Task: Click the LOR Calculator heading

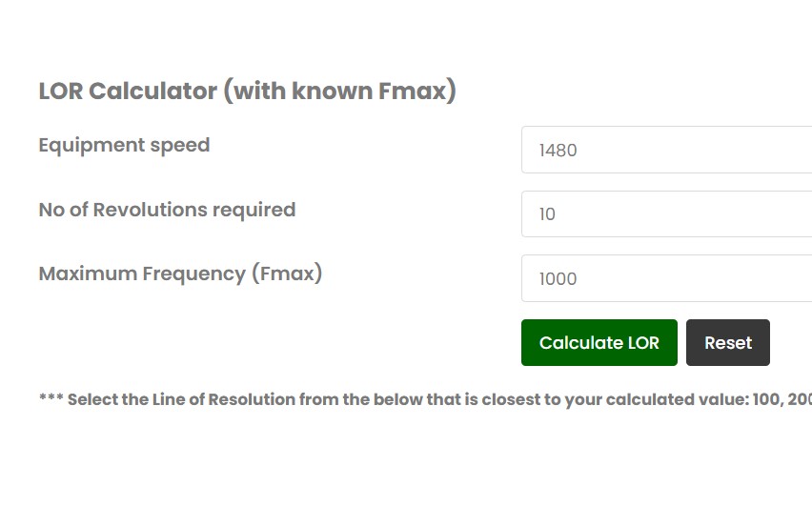Action: tap(247, 91)
